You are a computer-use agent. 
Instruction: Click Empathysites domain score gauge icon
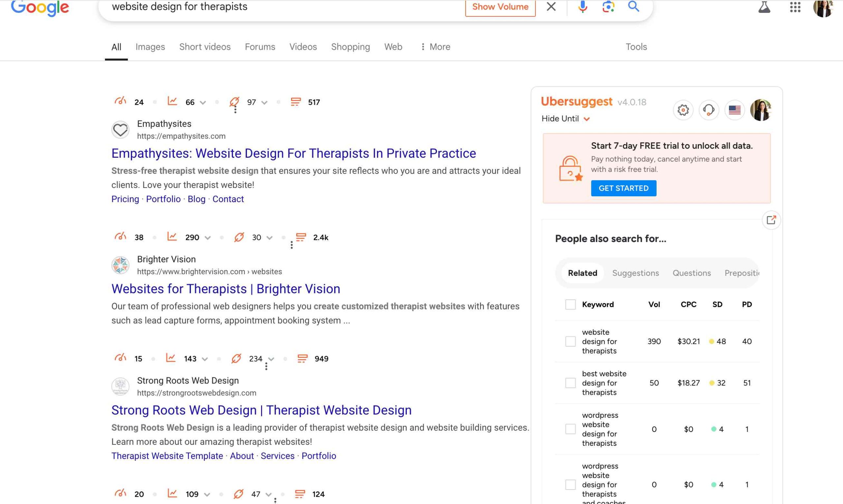pos(120,101)
